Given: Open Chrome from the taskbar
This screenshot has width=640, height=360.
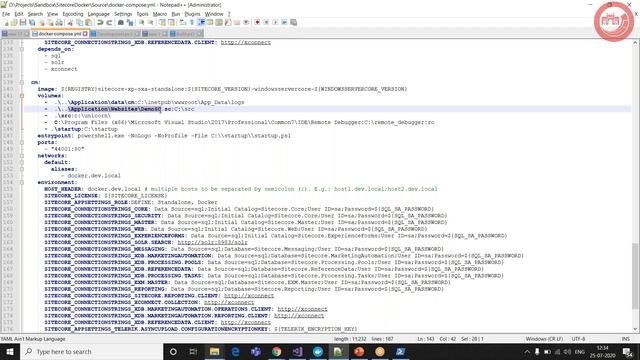Looking at the screenshot, I should 276,351.
